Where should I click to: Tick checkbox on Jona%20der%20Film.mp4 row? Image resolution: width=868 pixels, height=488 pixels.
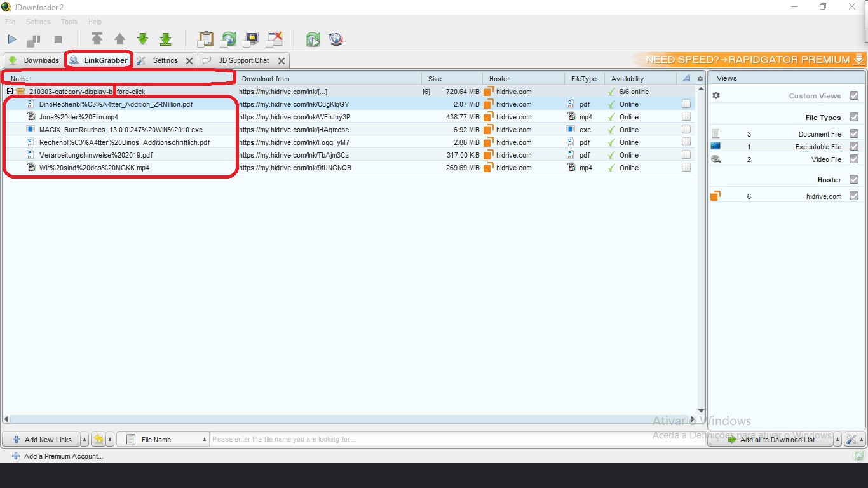(x=686, y=116)
